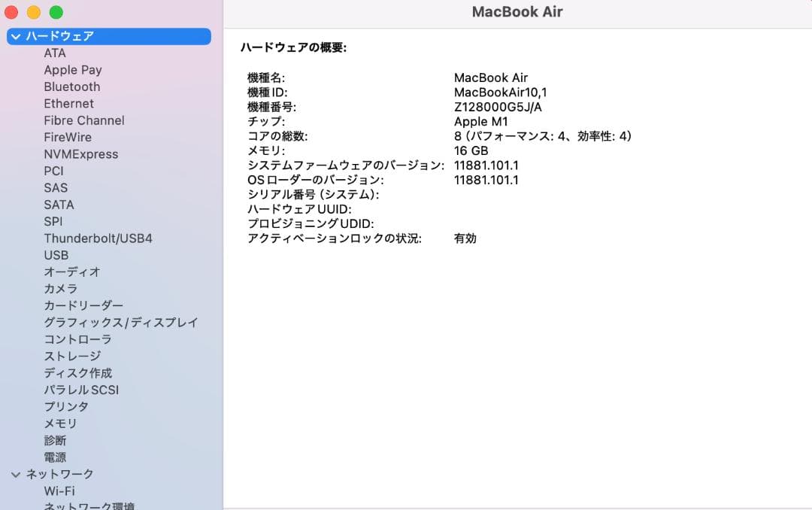The height and width of the screenshot is (510, 812).
Task: View Ethernet details
Action: [68, 104]
